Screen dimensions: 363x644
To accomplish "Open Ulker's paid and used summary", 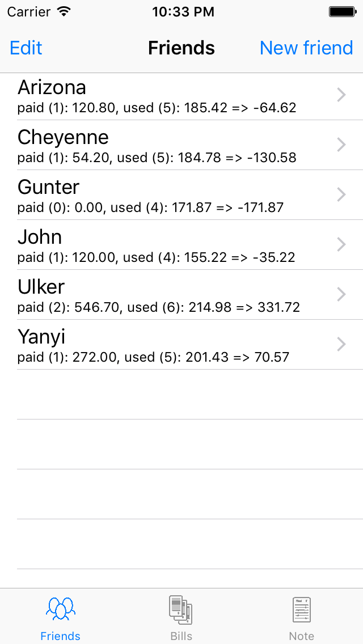I will point(159,307).
